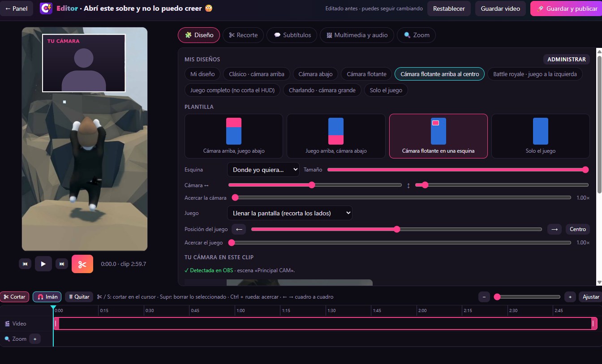
Task: Skip forward with the next-frame button
Action: (61, 264)
